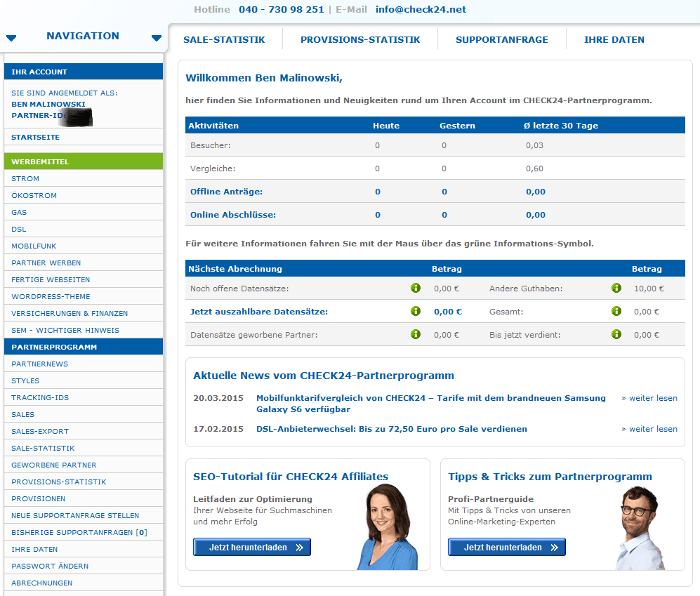Image resolution: width=700 pixels, height=596 pixels.
Task: Click the Andere Guthaben value 10,00 €
Action: tap(649, 289)
